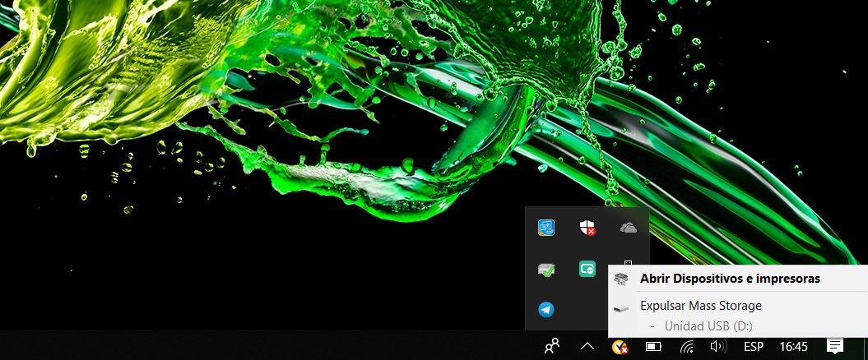Image resolution: width=868 pixels, height=360 pixels.
Task: Open the 16:45 clock calendar
Action: (793, 346)
